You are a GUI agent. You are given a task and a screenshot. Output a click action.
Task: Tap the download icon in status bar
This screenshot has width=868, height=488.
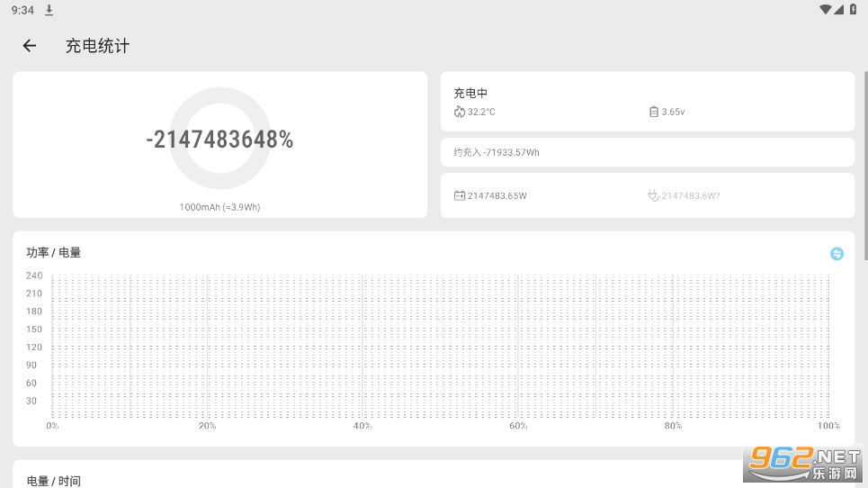coord(49,10)
